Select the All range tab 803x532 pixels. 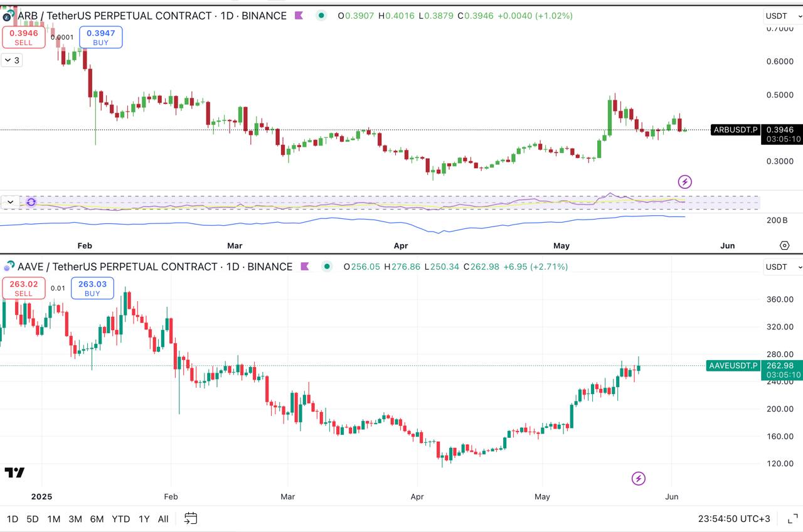(163, 519)
